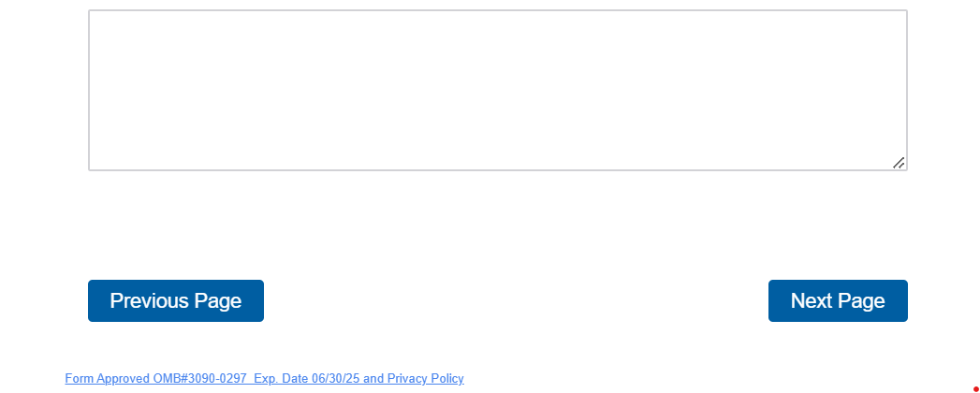The height and width of the screenshot is (393, 980).
Task: Open the Privacy Policy footer link
Action: click(425, 379)
